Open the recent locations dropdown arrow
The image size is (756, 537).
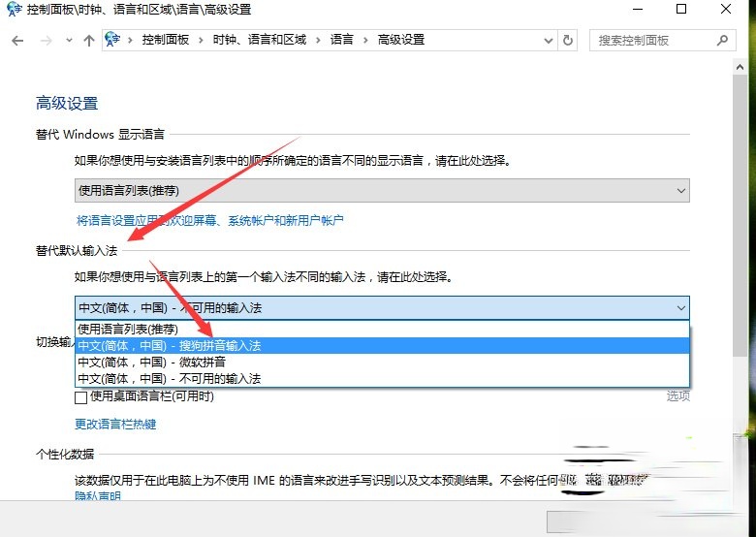point(70,41)
